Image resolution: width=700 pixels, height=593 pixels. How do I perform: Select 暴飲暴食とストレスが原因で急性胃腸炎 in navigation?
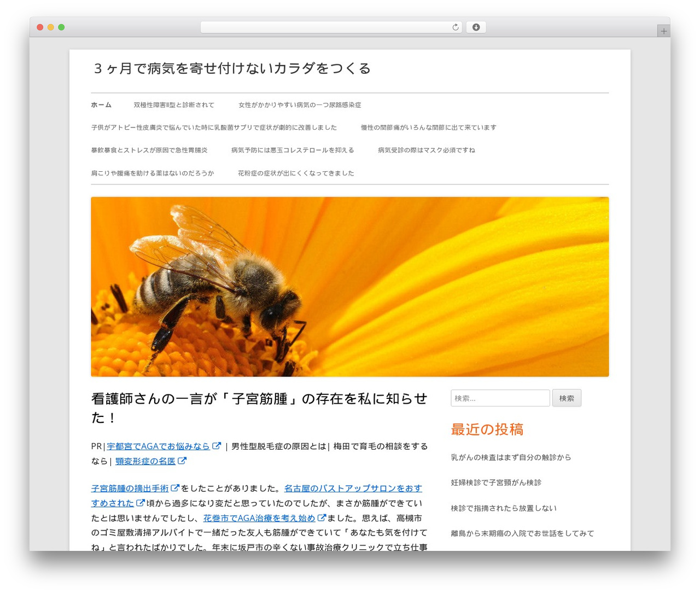point(149,150)
